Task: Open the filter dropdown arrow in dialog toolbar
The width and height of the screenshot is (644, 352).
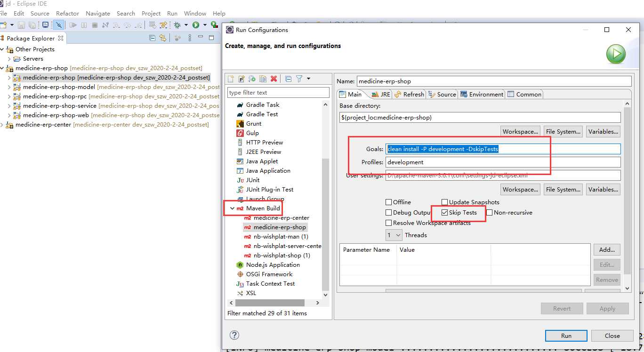Action: point(309,79)
